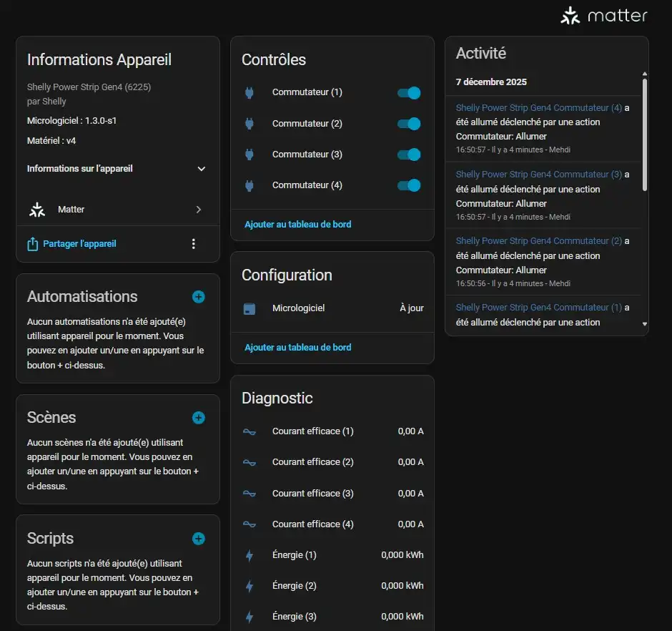Disable the Commutateur (4) switch

pos(409,185)
